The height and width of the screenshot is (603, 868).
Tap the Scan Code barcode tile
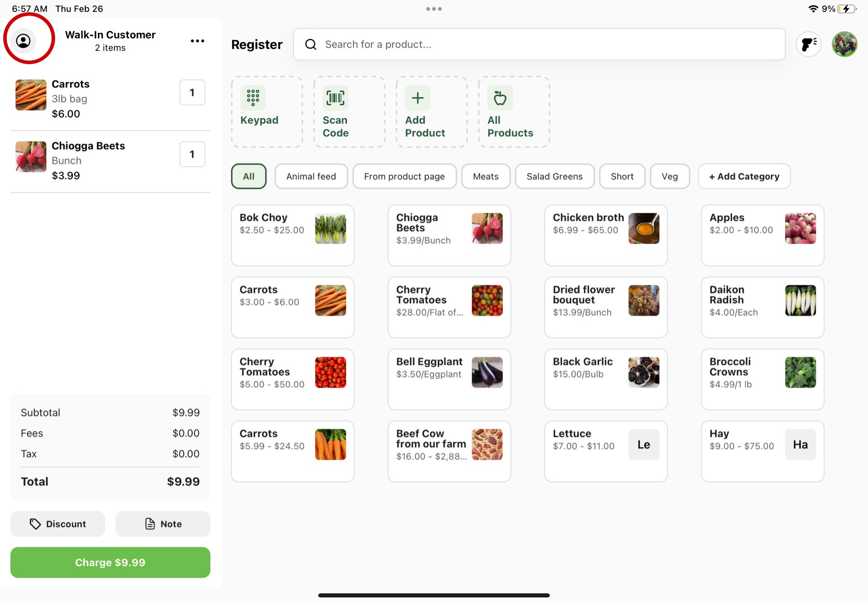tap(349, 112)
